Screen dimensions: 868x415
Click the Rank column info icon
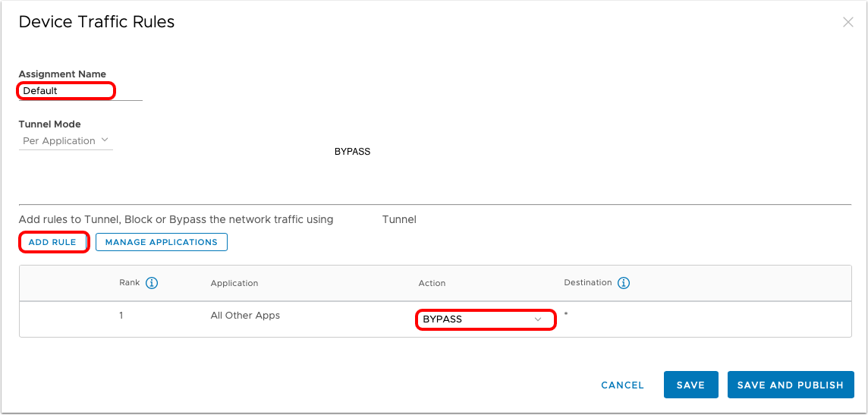152,283
